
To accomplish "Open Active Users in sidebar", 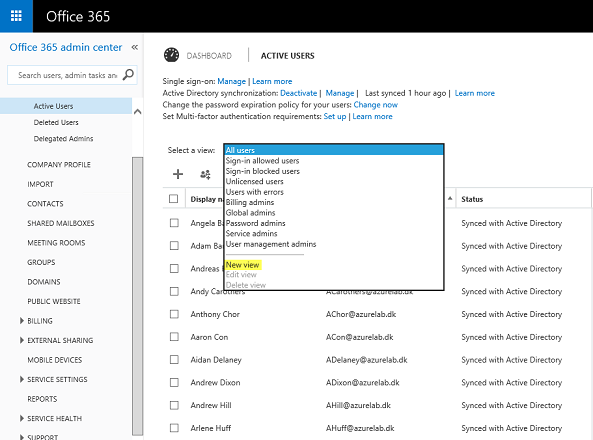I will click(53, 106).
